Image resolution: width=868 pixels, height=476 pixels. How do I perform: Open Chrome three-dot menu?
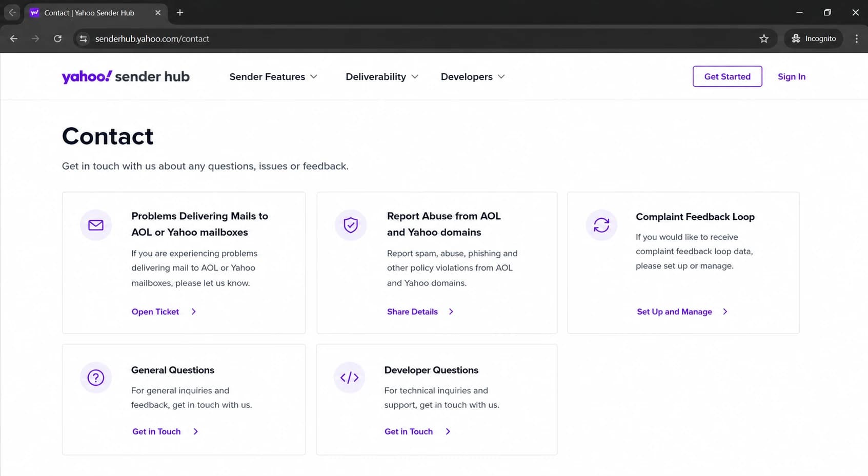coord(856,38)
